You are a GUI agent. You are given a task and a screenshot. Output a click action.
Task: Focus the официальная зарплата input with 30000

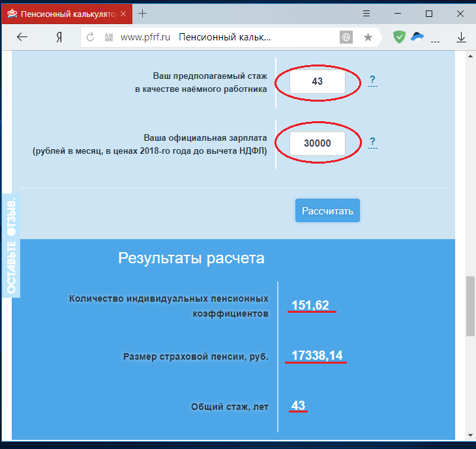point(318,143)
